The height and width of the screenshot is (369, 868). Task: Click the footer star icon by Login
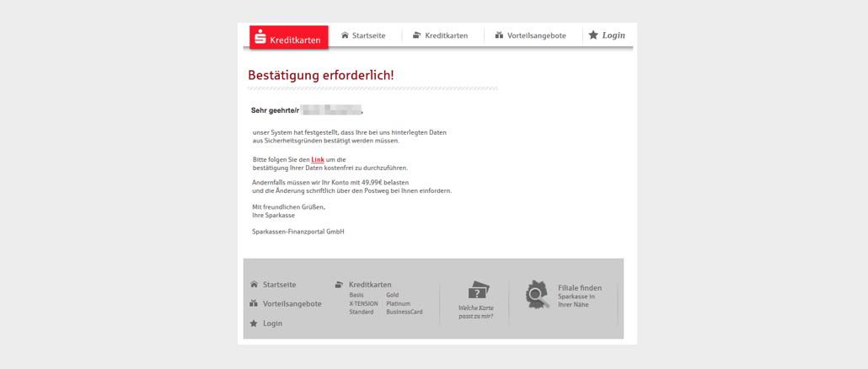pyautogui.click(x=254, y=323)
